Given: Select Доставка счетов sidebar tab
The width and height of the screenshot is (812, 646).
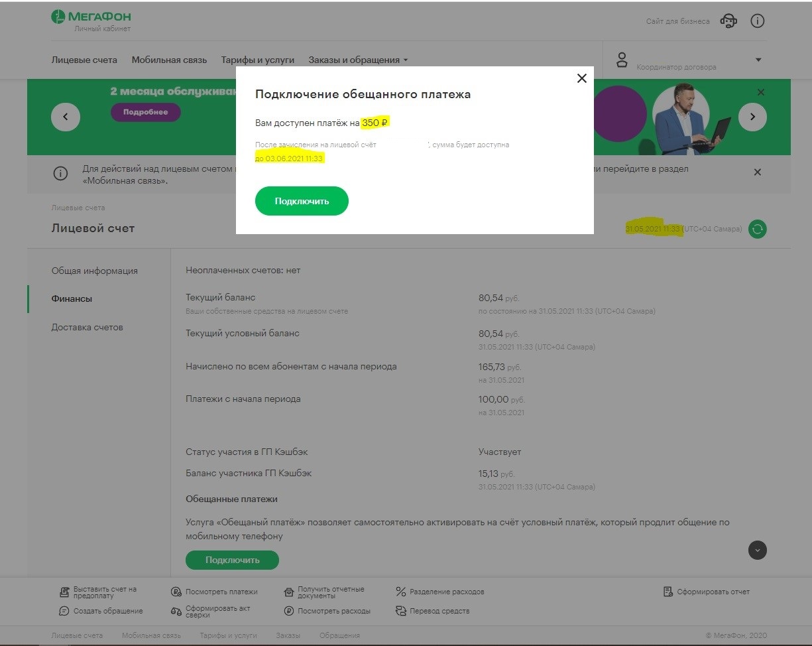Looking at the screenshot, I should click(87, 328).
